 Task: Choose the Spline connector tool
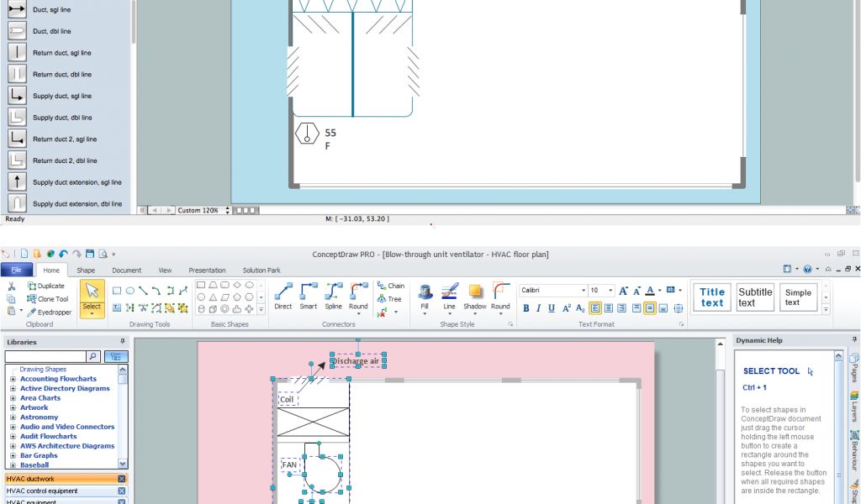point(334,295)
